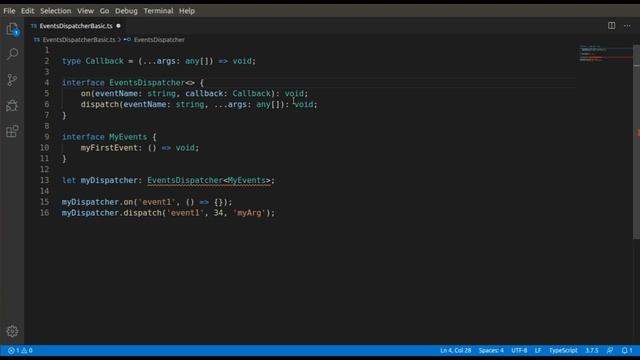The width and height of the screenshot is (640, 360).
Task: Click 'MyEvents' interface name on line 9
Action: 128,137
